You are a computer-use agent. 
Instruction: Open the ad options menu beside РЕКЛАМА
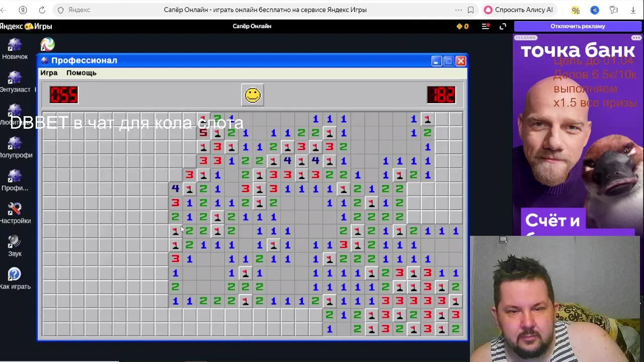pyautogui.click(x=636, y=38)
